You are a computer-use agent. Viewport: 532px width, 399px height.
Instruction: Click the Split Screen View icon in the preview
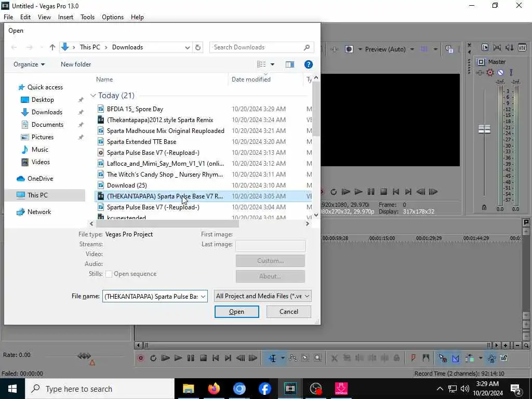coord(349,49)
